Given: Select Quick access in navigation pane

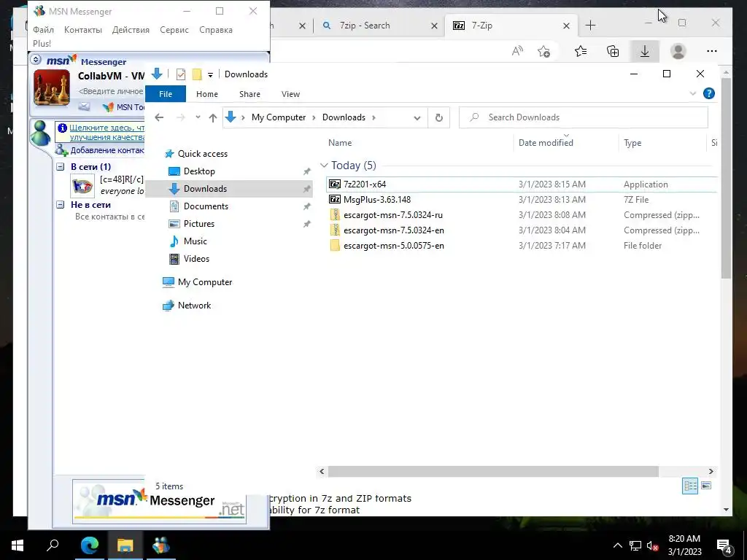Looking at the screenshot, I should point(203,154).
